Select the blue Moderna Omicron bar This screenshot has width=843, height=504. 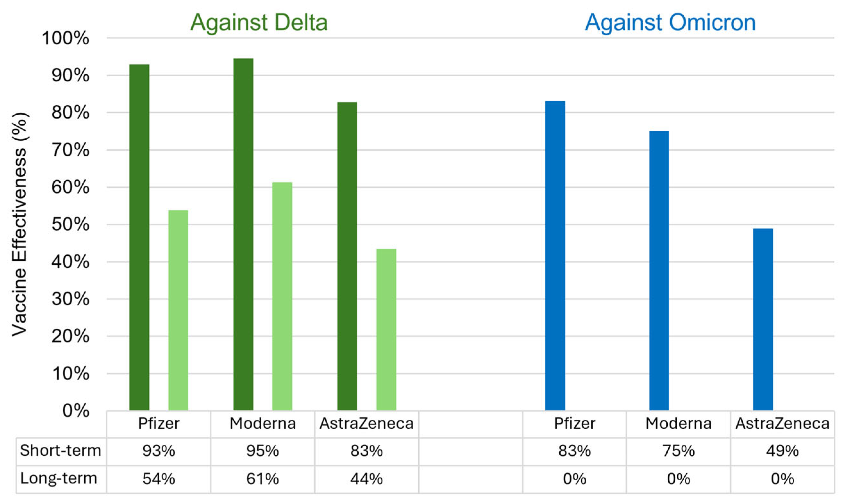point(659,271)
